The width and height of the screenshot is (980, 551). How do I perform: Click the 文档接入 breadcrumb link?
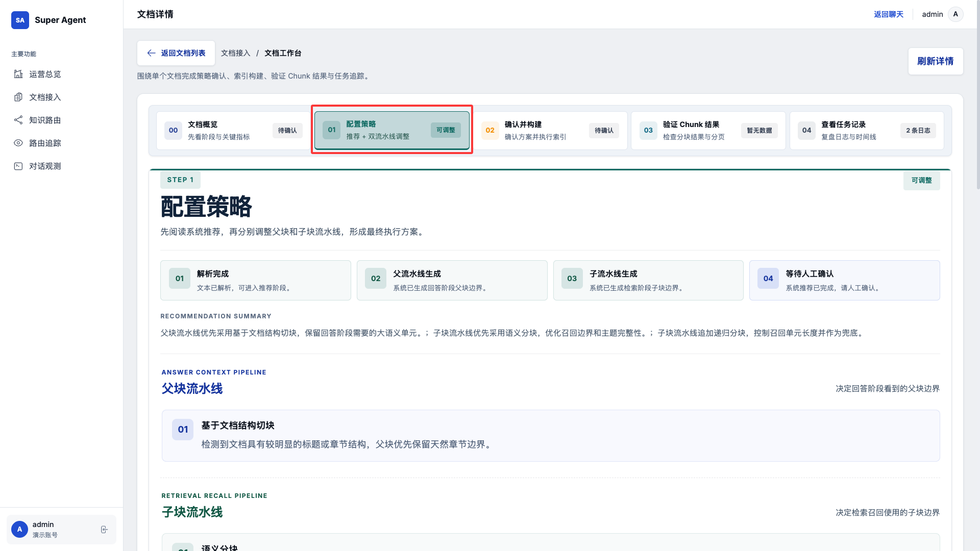coord(235,53)
